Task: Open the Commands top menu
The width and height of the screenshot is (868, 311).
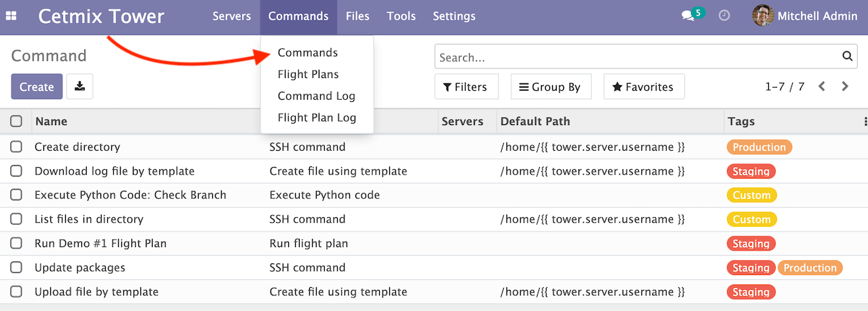Action: 298,16
